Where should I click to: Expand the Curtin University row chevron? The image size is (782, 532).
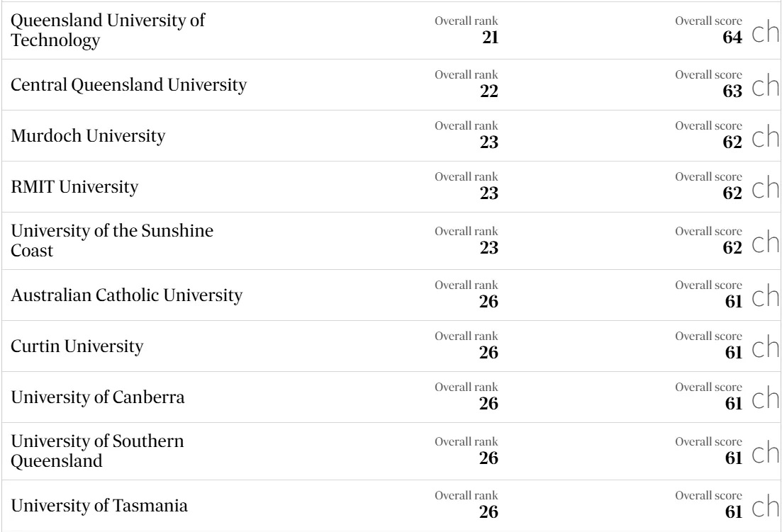coord(764,350)
